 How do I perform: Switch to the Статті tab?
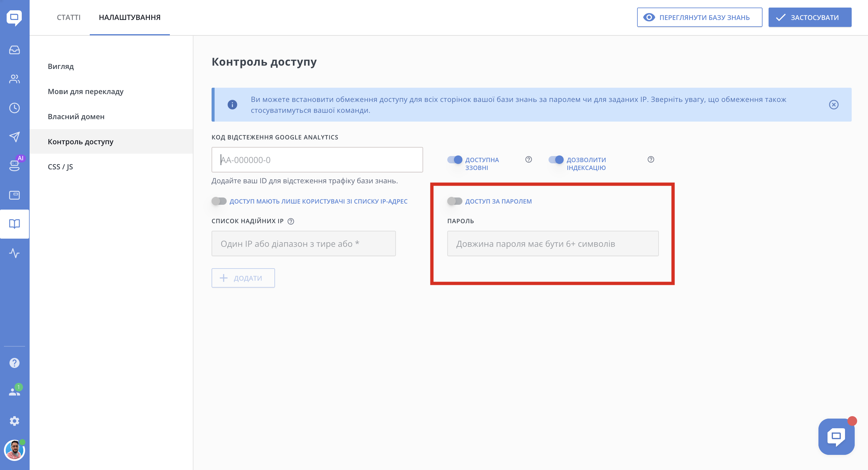68,17
